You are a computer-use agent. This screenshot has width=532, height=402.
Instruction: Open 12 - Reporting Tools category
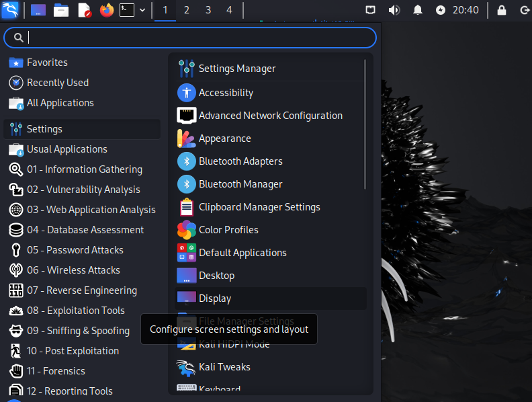coord(81,391)
